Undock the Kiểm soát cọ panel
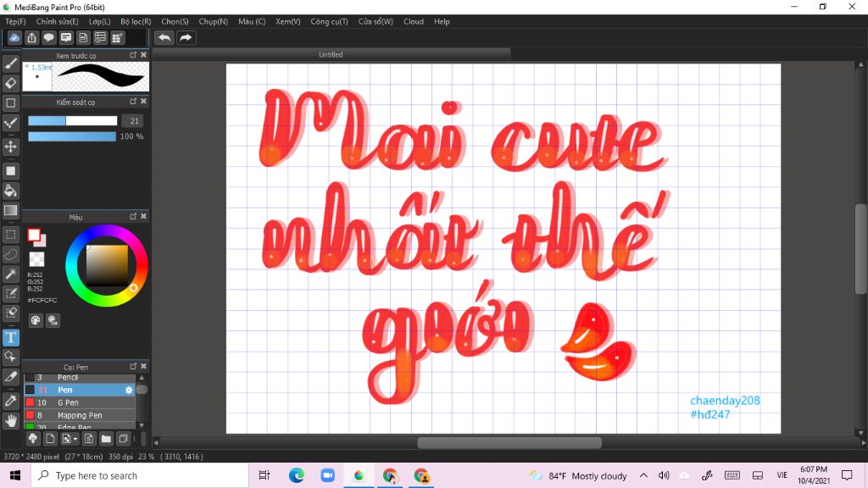The height and width of the screenshot is (488, 868). pyautogui.click(x=133, y=102)
